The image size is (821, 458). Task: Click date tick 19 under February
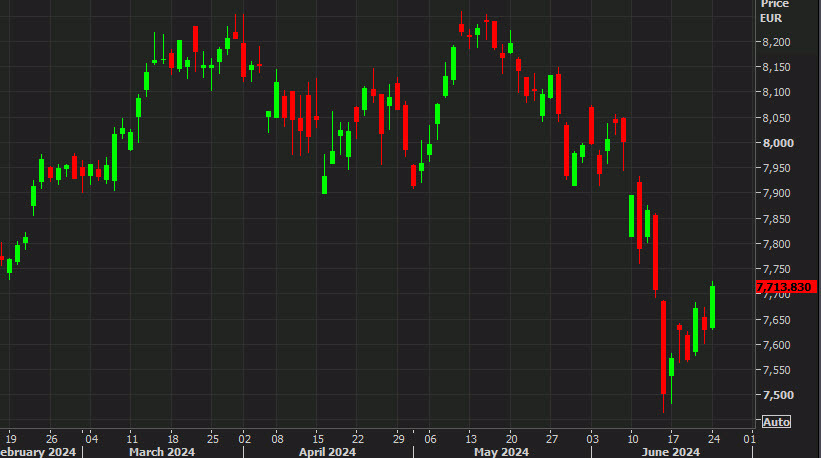pos(11,439)
